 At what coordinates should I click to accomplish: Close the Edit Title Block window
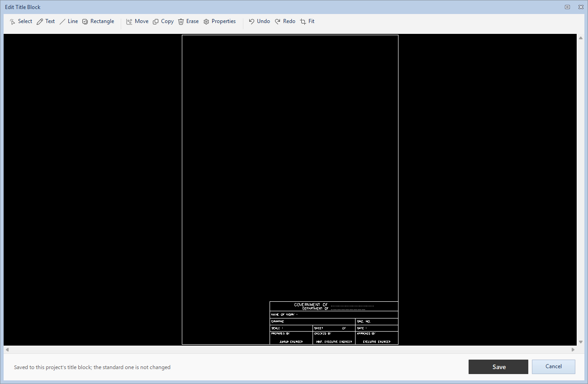click(581, 7)
